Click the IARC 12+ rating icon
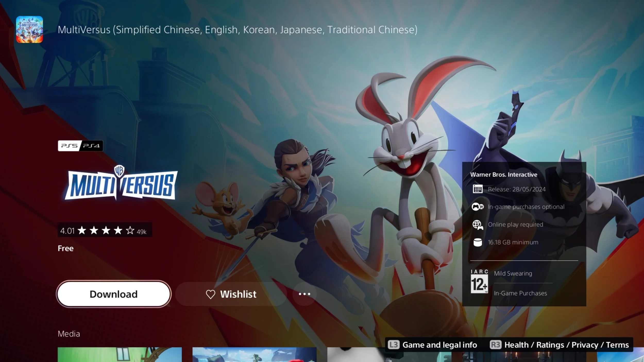Image resolution: width=644 pixels, height=362 pixels. coord(479,282)
